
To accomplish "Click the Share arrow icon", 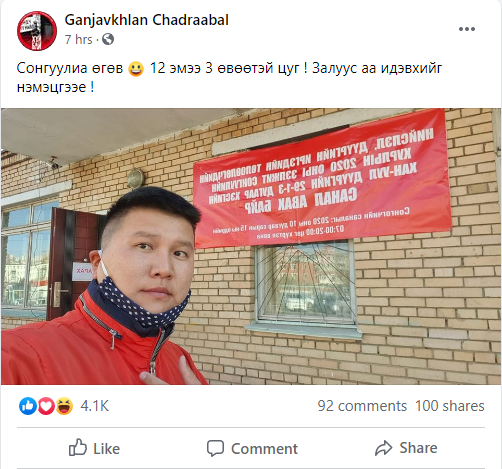I will (384, 448).
